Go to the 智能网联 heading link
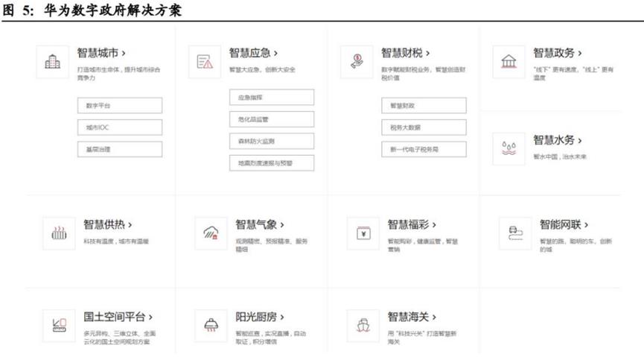 (564, 224)
